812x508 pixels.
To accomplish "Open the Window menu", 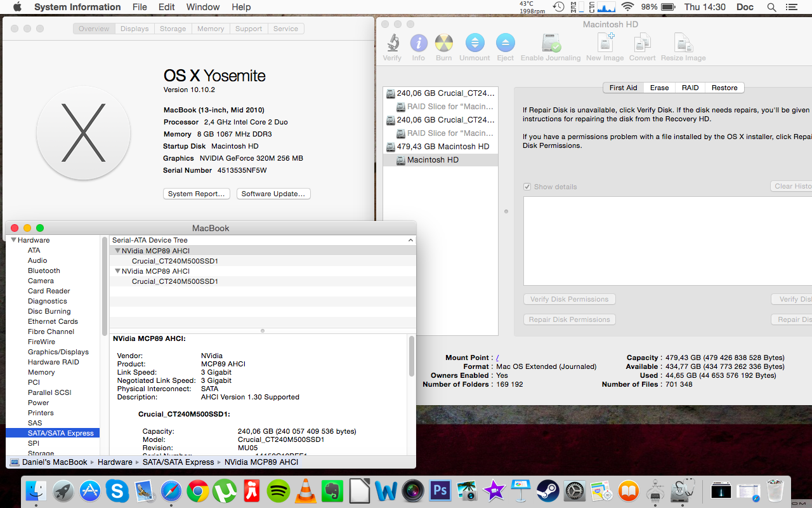I will pyautogui.click(x=203, y=7).
